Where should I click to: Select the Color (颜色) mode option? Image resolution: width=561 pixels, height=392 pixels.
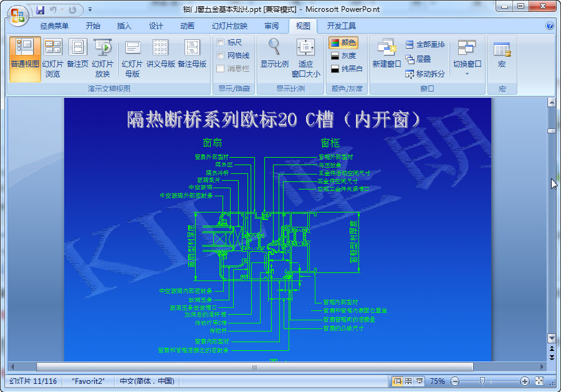tap(343, 43)
